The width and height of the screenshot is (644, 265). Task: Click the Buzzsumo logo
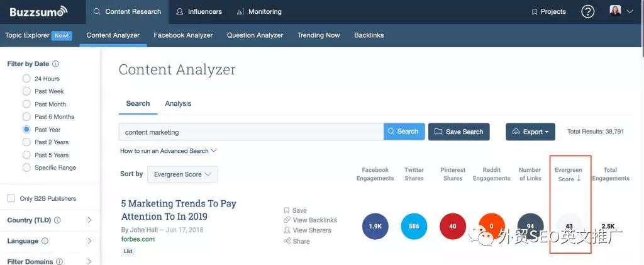(x=38, y=11)
